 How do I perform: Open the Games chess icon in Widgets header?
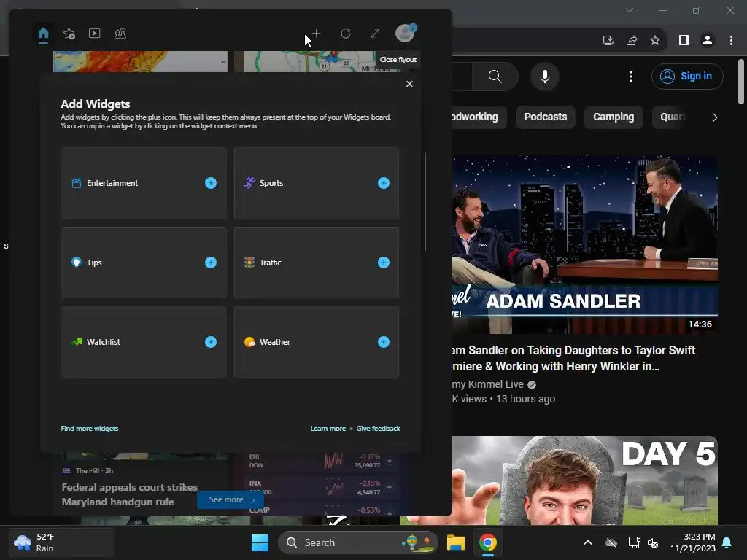(120, 34)
